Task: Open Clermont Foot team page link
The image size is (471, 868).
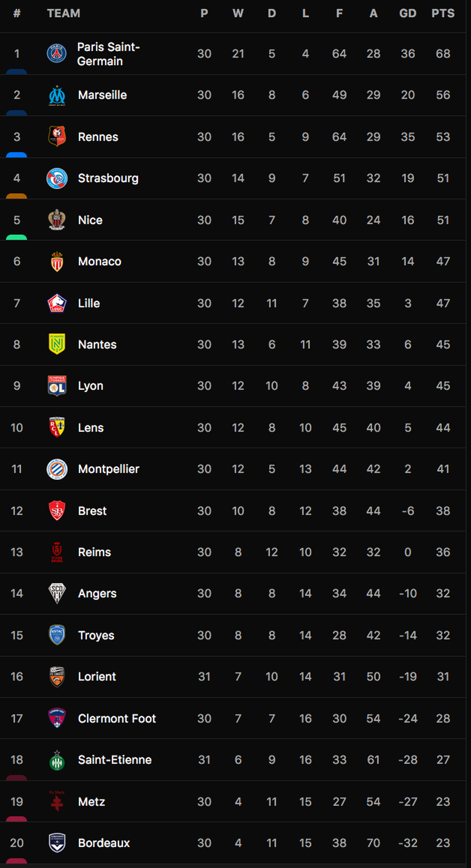Action: click(117, 718)
